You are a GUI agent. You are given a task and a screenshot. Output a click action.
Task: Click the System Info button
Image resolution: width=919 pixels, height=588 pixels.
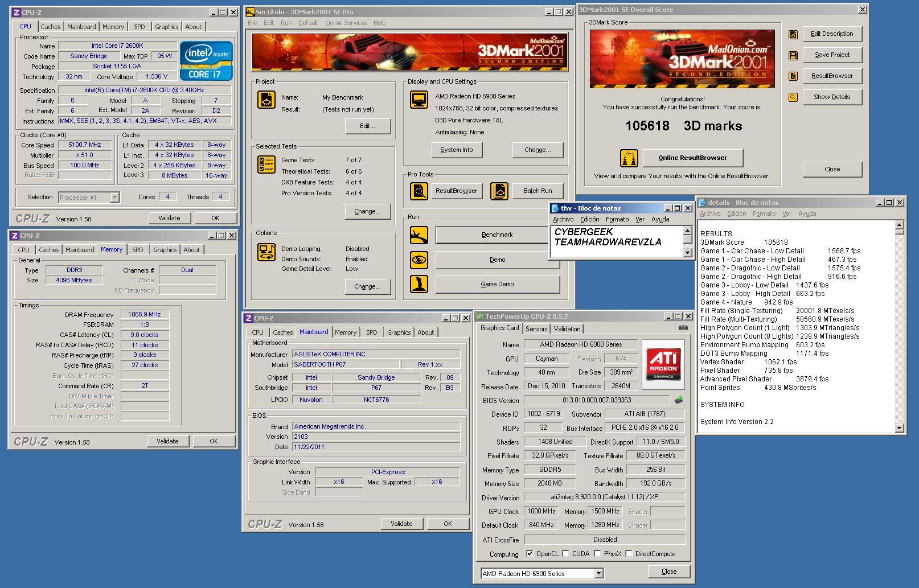pyautogui.click(x=457, y=150)
